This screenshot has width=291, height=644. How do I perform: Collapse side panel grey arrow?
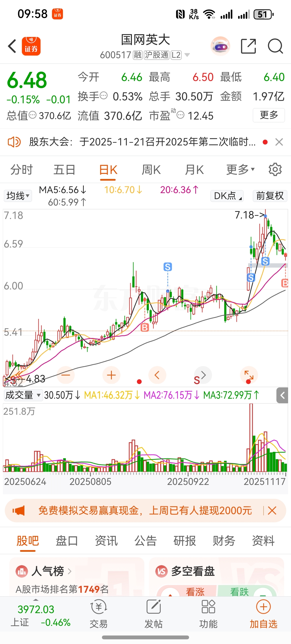(x=282, y=395)
